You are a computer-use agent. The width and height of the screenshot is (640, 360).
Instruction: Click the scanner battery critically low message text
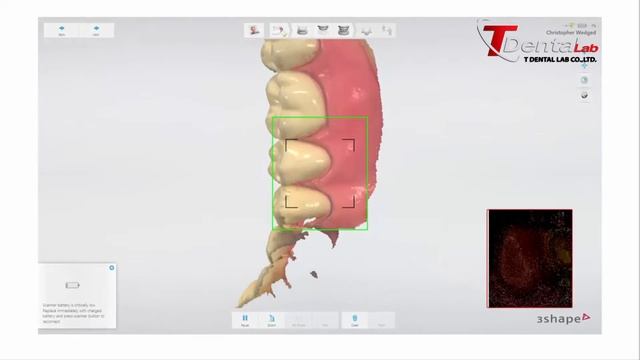73,313
